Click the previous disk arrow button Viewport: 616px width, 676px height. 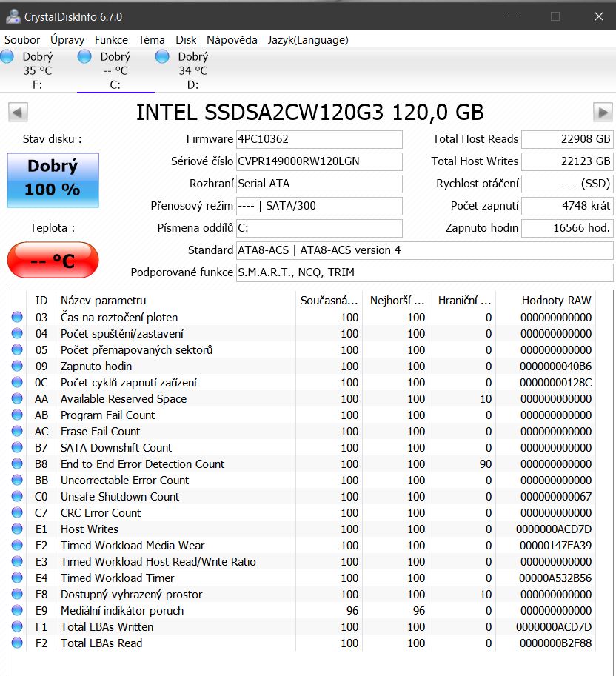[19, 113]
